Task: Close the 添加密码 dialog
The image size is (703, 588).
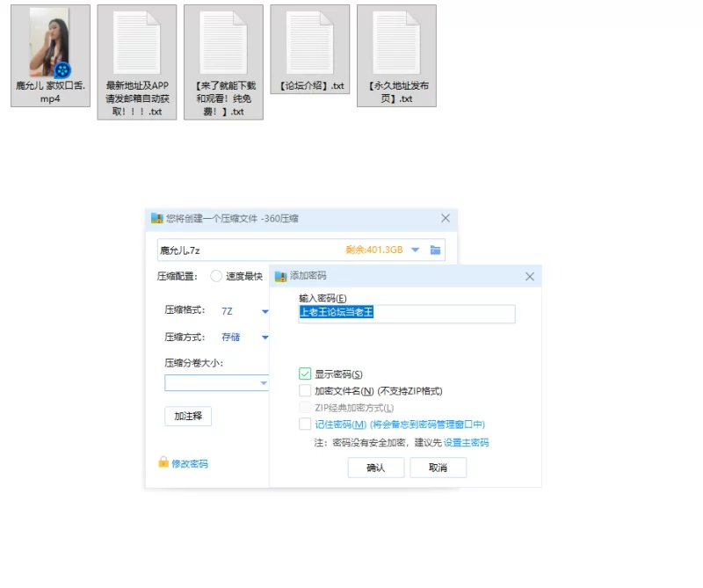Action: (530, 276)
